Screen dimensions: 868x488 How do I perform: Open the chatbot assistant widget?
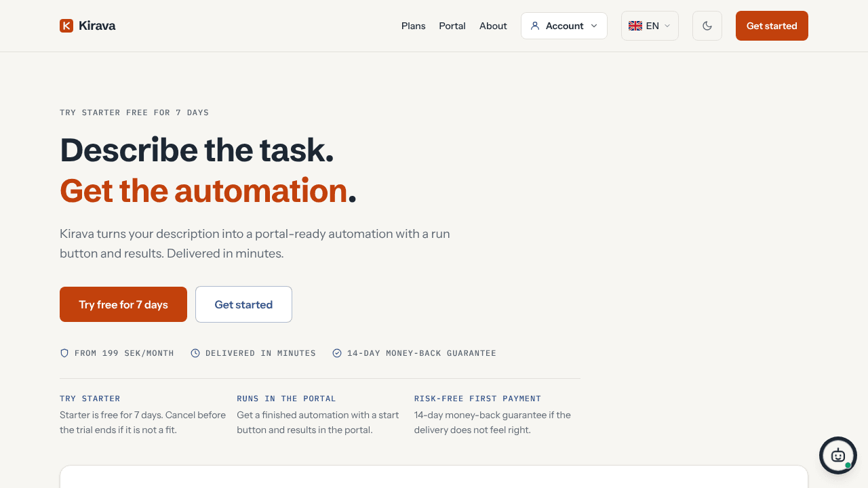click(838, 455)
